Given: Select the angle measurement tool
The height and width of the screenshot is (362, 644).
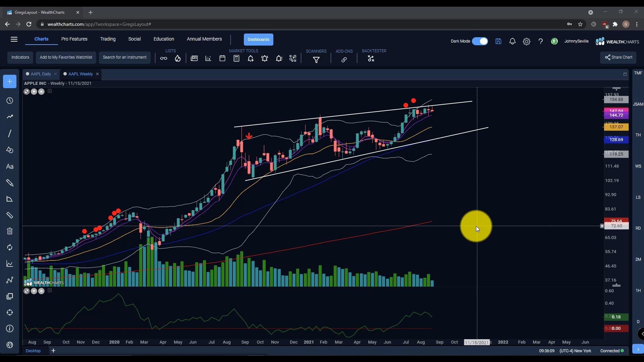Looking at the screenshot, I should click(x=10, y=199).
